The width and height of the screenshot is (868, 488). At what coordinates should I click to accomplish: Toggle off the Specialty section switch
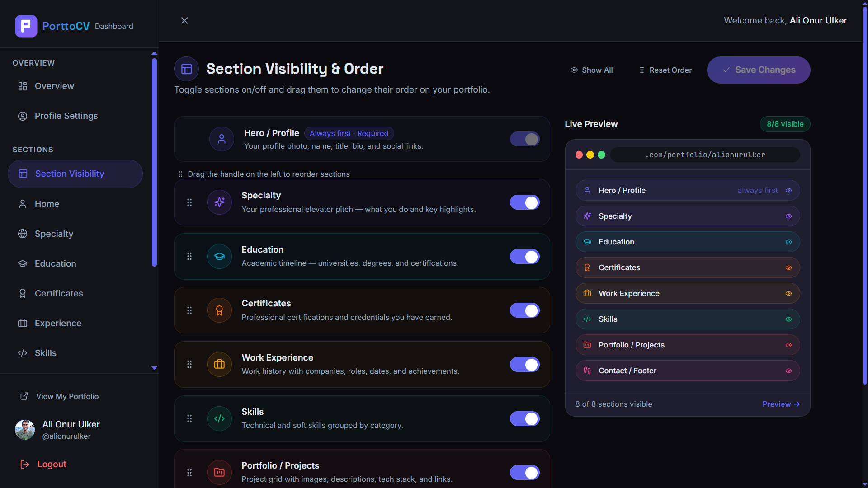point(524,202)
